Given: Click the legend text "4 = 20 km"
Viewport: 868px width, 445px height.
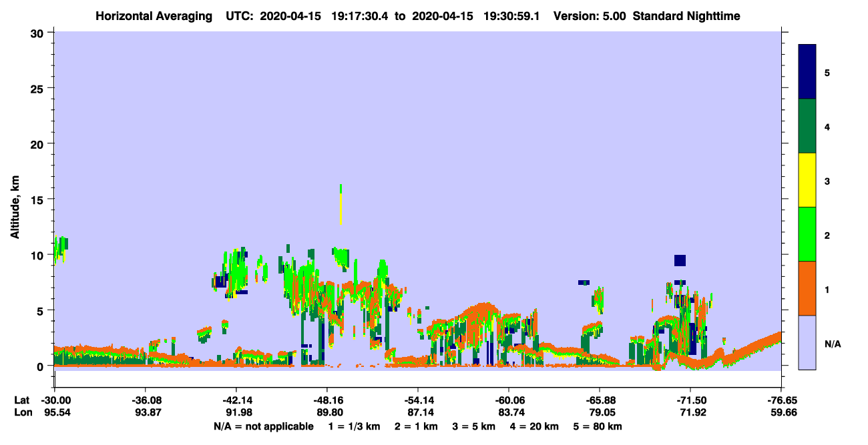Looking at the screenshot, I should 534,426.
